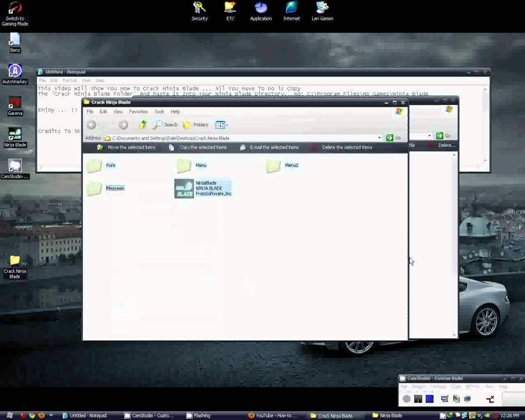This screenshot has width=525, height=420.
Task: Select the Message folder
Action: coord(106,188)
